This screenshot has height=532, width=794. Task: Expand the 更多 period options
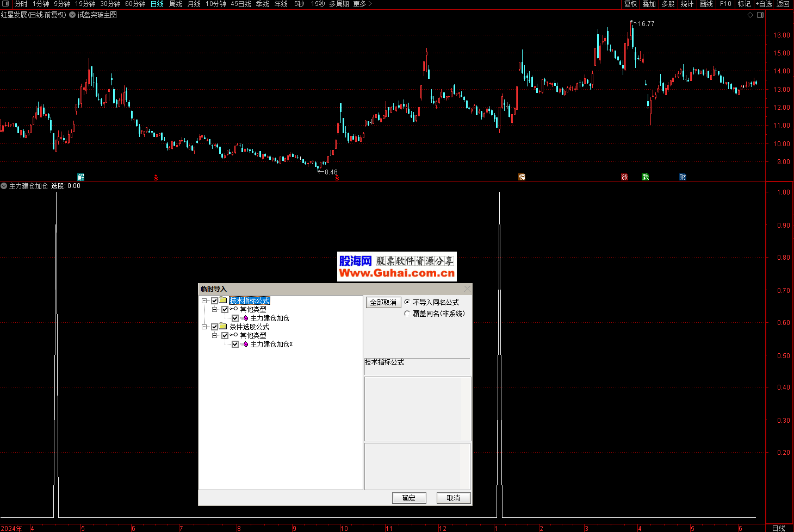[x=362, y=4]
